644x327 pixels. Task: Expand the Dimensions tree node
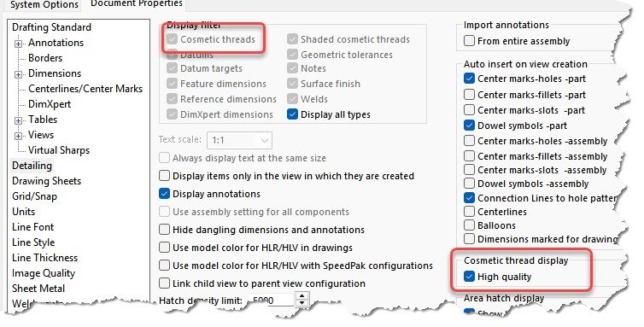coord(18,74)
